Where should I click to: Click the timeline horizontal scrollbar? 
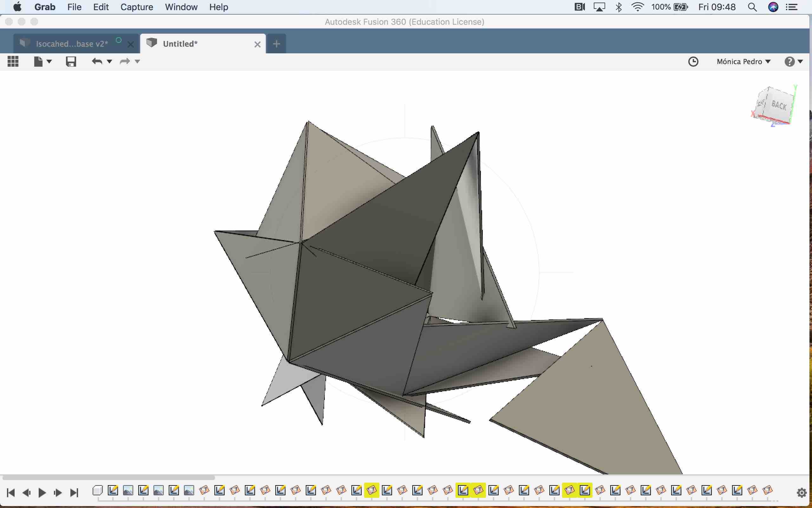click(108, 478)
